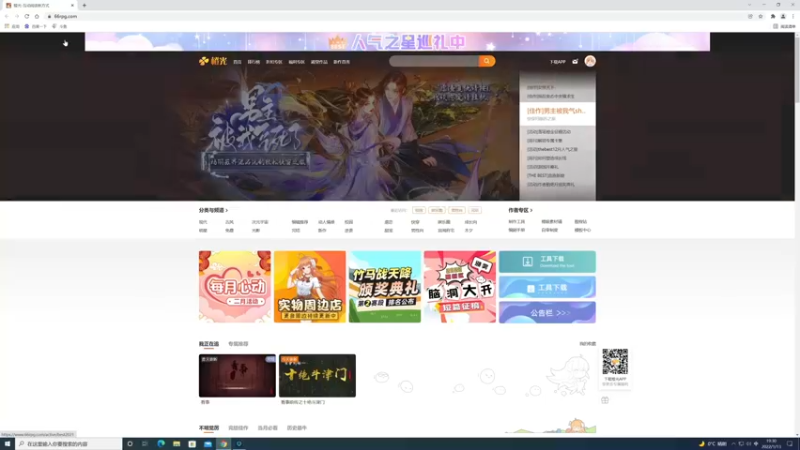Close the current browser tab
Viewport: 800px width, 450px height.
coord(72,5)
